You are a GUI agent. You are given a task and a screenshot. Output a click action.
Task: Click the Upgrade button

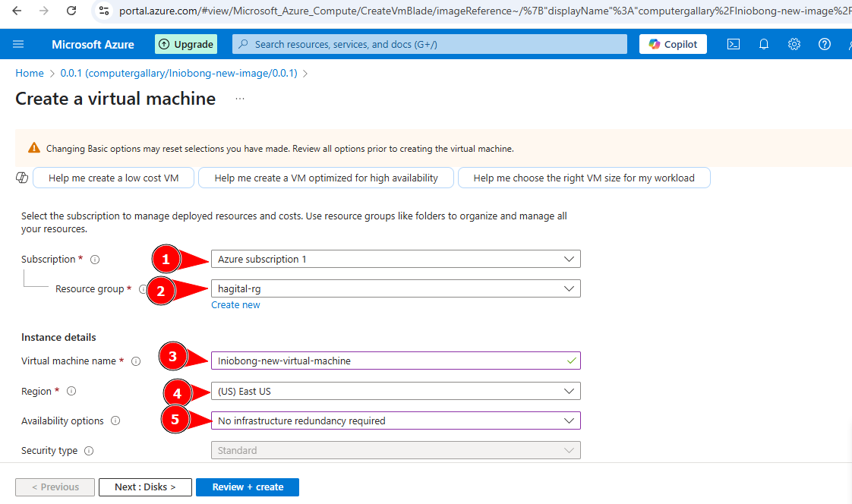(x=186, y=44)
